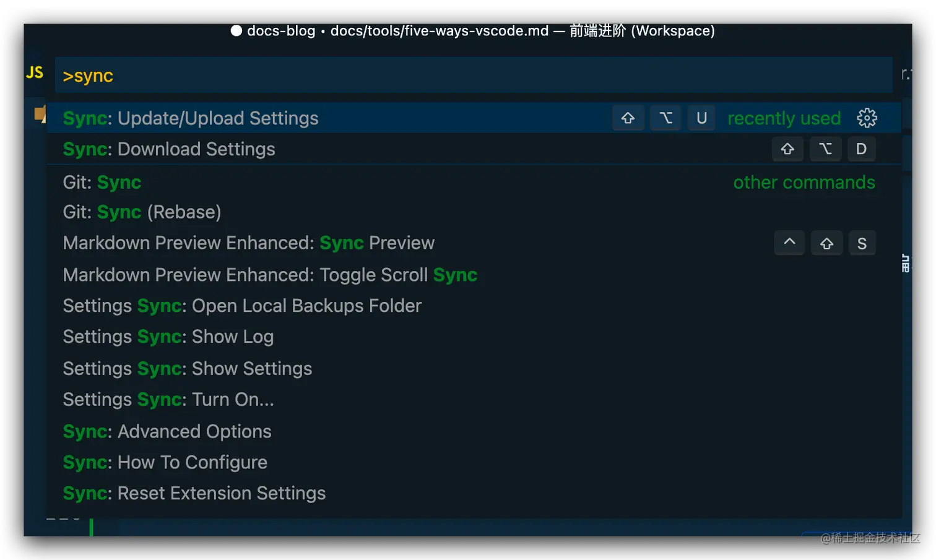Viewport: 936px width, 560px height.
Task: Click the yellow JS file icon
Action: pyautogui.click(x=35, y=72)
